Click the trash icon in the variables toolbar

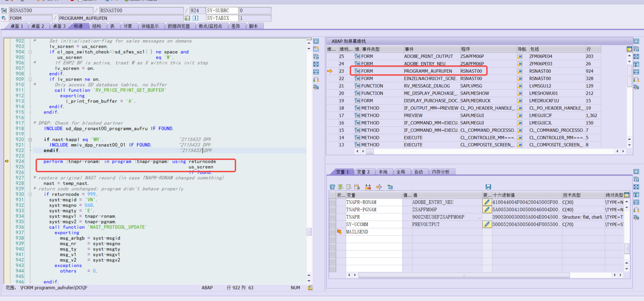tap(332, 187)
